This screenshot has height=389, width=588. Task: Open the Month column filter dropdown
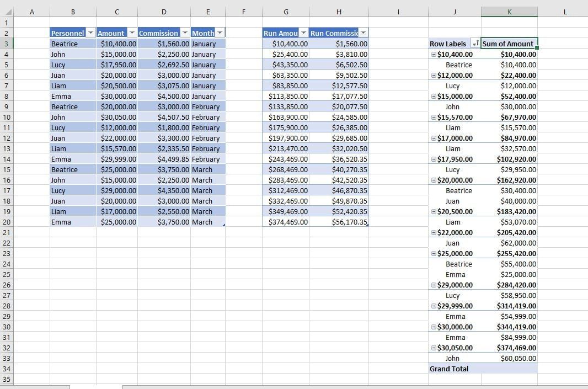tap(220, 33)
